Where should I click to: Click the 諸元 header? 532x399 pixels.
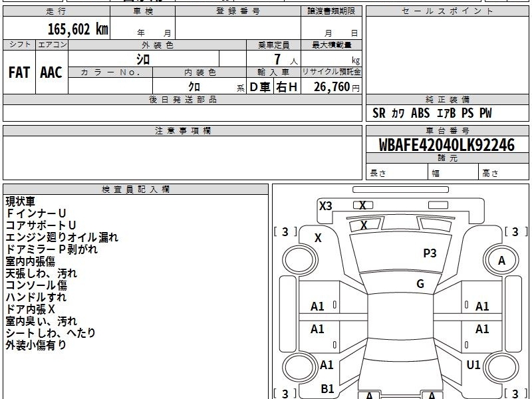pos(447,158)
